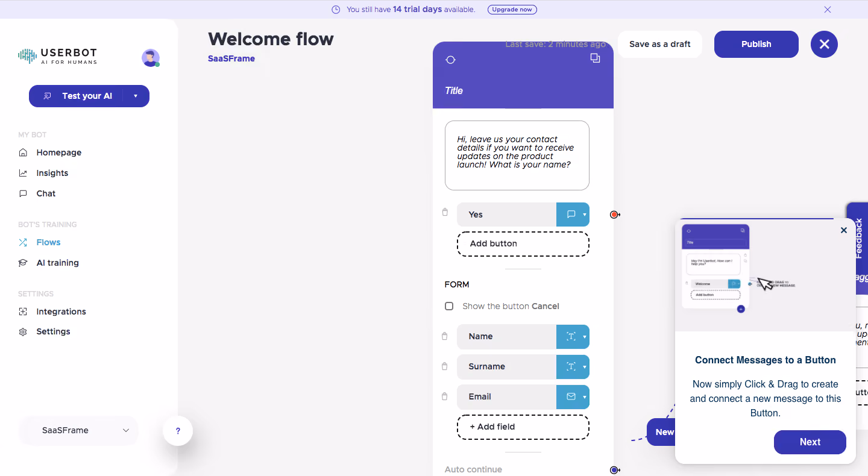Click Surname field text type icon

click(x=571, y=367)
